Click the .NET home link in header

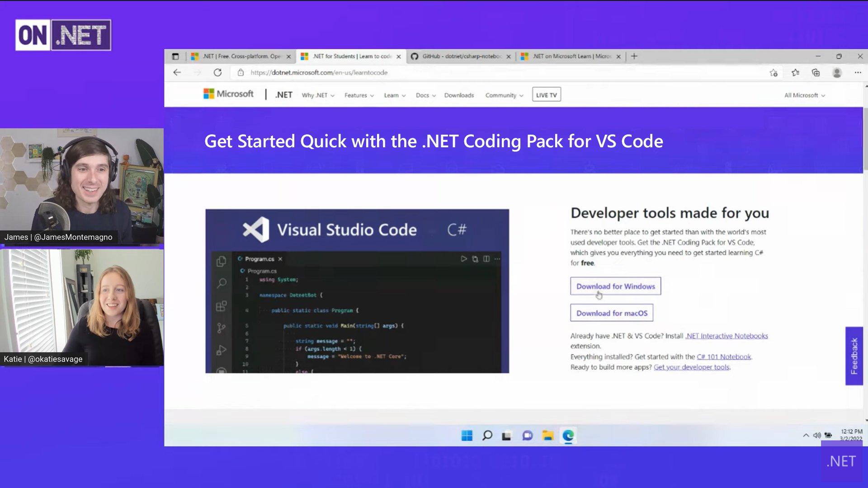pyautogui.click(x=283, y=95)
